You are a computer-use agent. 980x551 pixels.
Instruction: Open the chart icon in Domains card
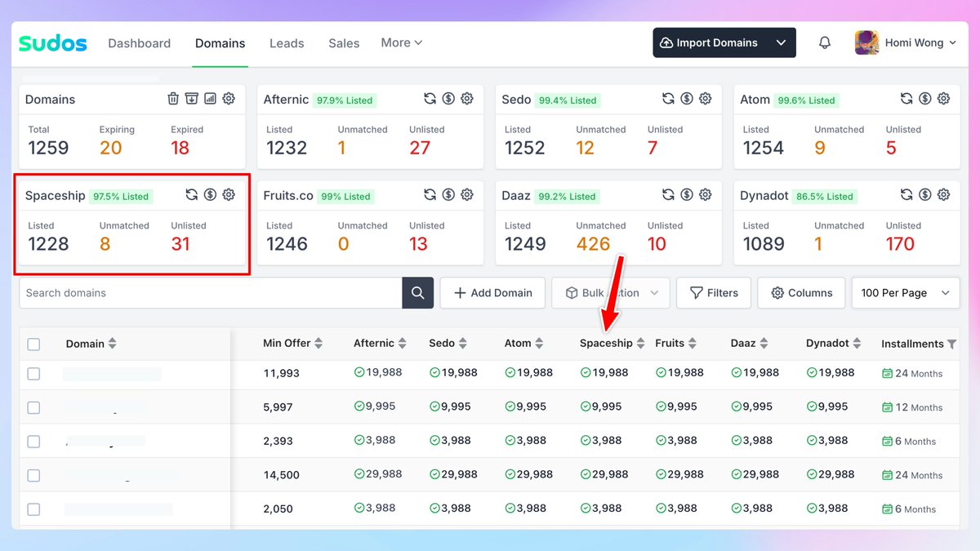(210, 99)
